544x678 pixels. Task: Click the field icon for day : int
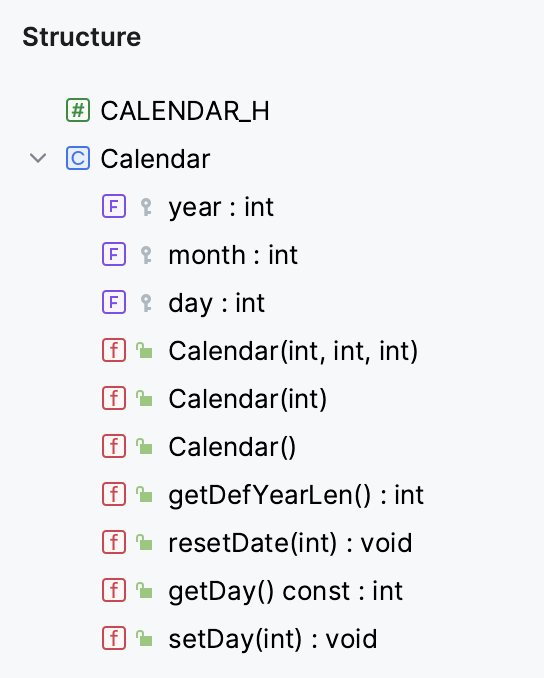[x=114, y=302]
